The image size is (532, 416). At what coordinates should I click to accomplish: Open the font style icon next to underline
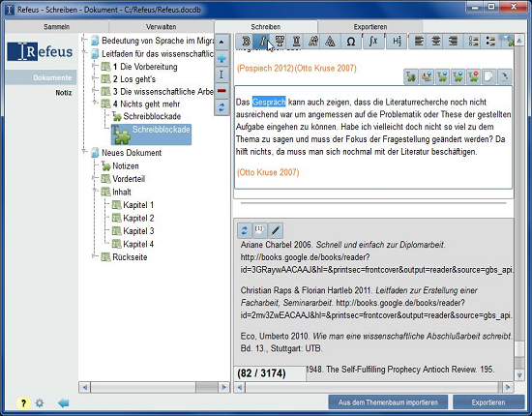(x=312, y=42)
